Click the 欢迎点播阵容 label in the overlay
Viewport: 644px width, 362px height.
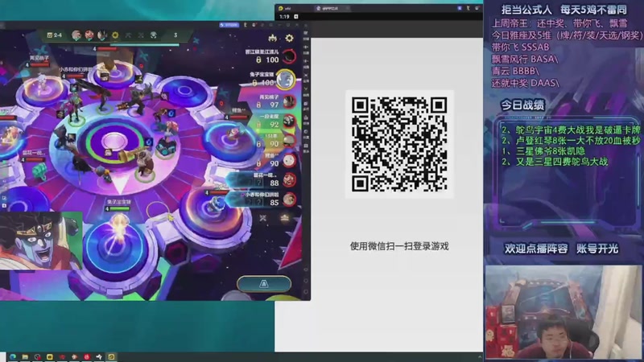click(x=536, y=249)
